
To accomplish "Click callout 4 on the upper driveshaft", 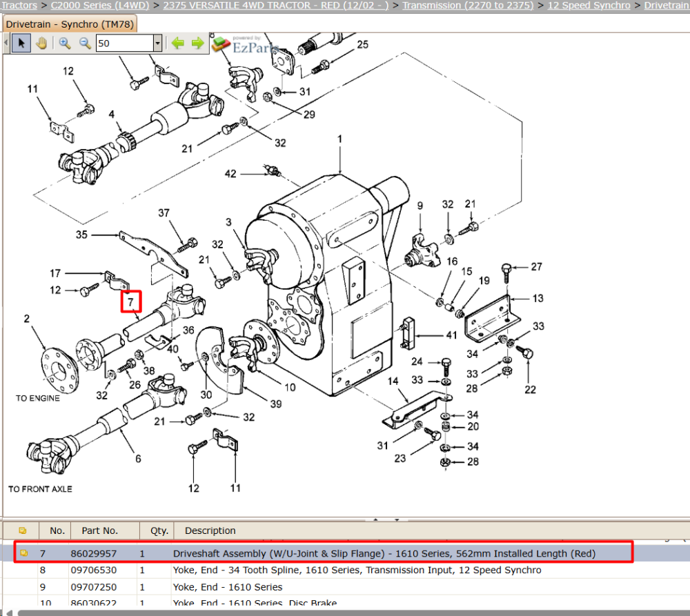I will (112, 115).
